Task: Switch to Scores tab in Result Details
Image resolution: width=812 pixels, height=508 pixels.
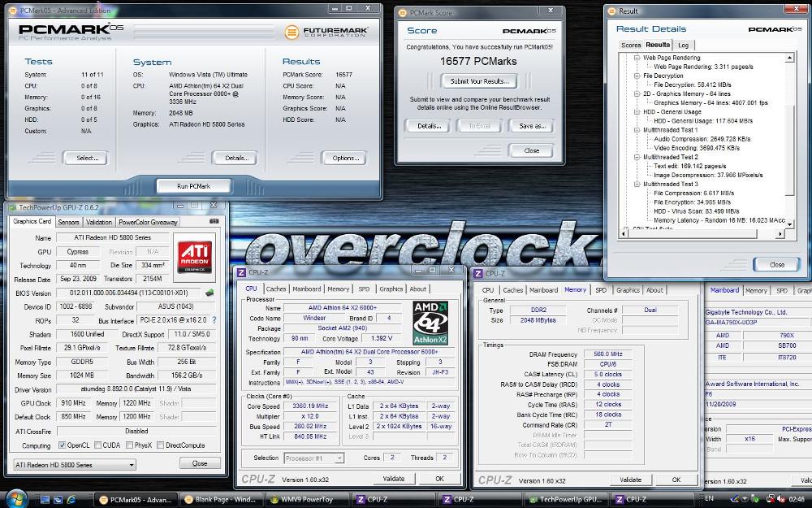Action: click(x=631, y=45)
